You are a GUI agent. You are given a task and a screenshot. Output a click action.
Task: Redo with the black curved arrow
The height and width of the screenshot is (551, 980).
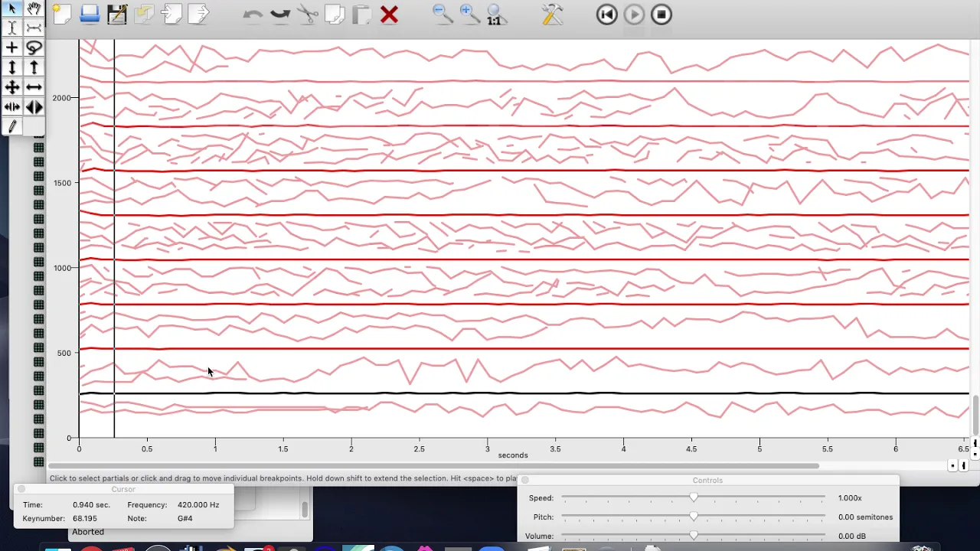click(x=280, y=14)
